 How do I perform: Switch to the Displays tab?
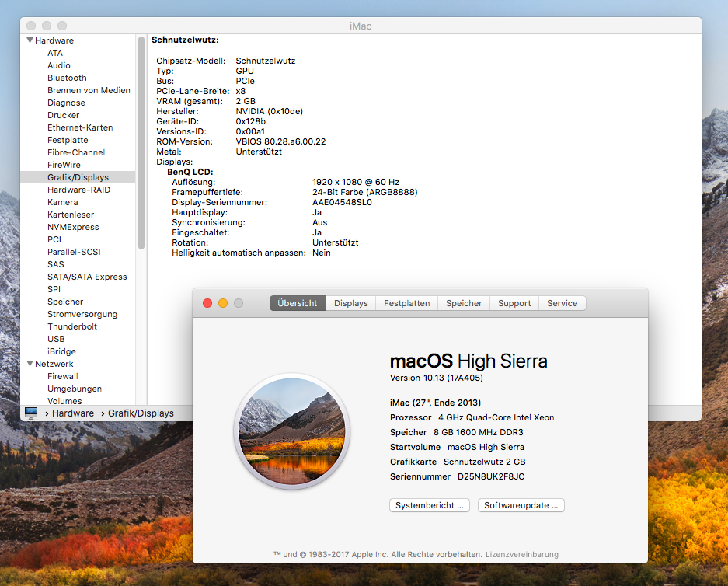point(350,303)
